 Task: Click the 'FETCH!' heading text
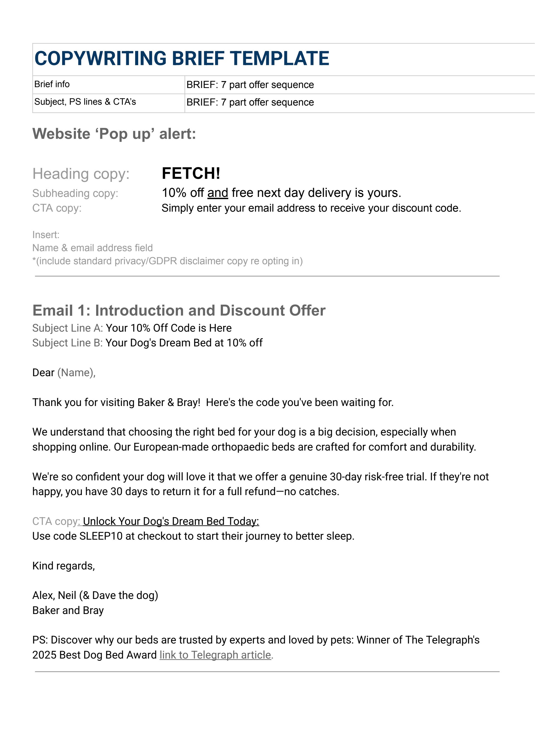click(191, 173)
